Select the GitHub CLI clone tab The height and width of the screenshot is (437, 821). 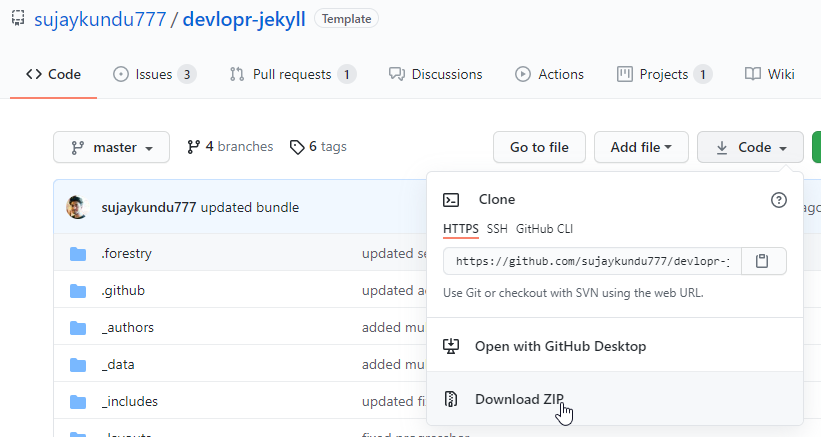point(544,229)
